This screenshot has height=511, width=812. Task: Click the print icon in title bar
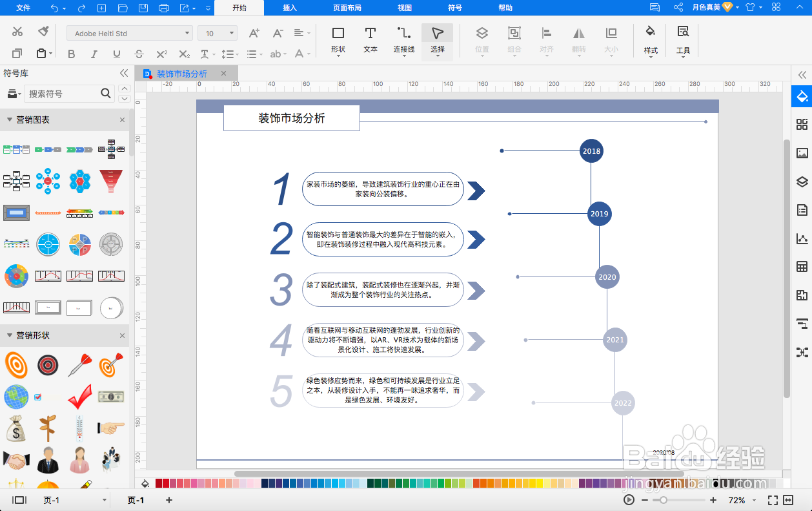164,8
